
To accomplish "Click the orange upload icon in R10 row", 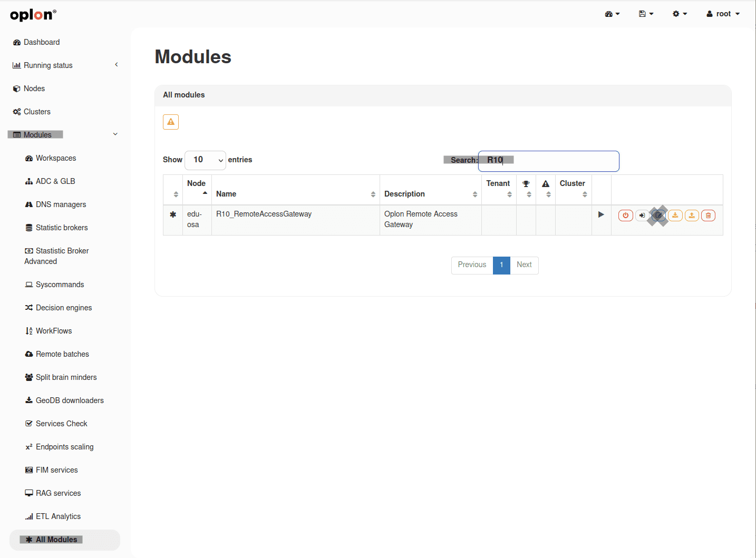I will (x=692, y=216).
